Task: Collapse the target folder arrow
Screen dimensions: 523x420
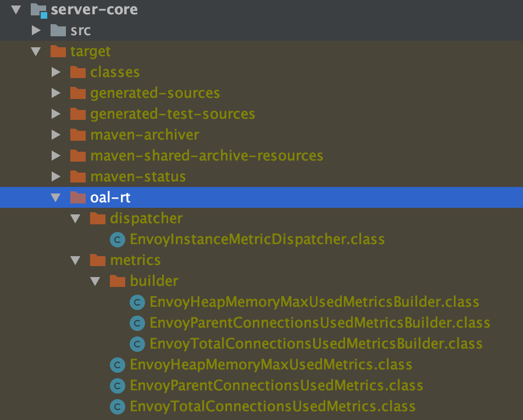Action: coord(36,52)
